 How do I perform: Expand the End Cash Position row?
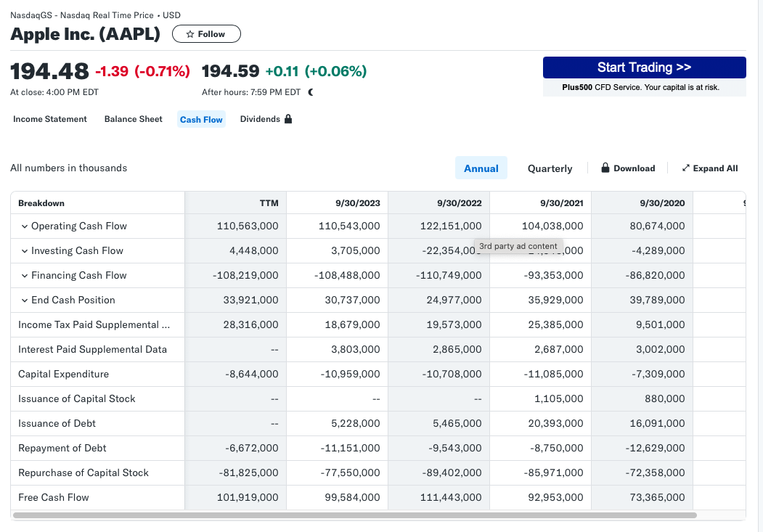(25, 300)
